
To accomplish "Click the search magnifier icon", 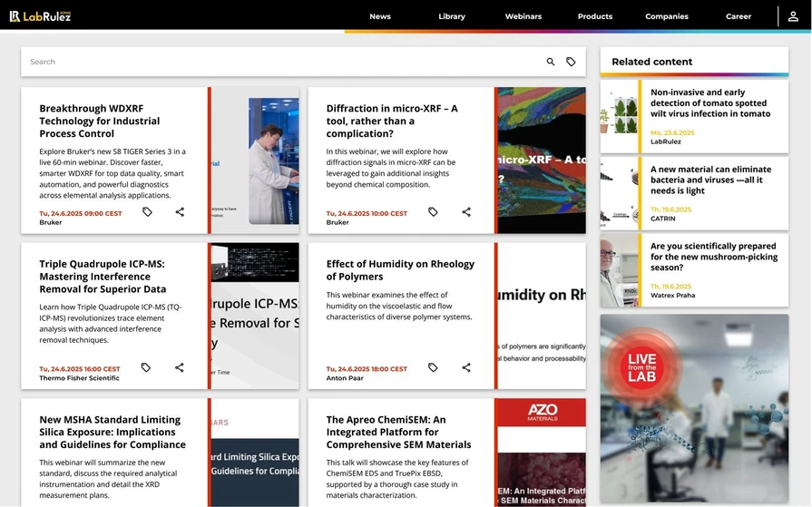I will pyautogui.click(x=551, y=62).
